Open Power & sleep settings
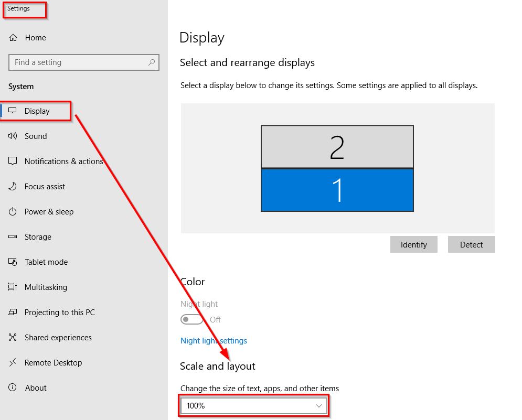 point(49,212)
